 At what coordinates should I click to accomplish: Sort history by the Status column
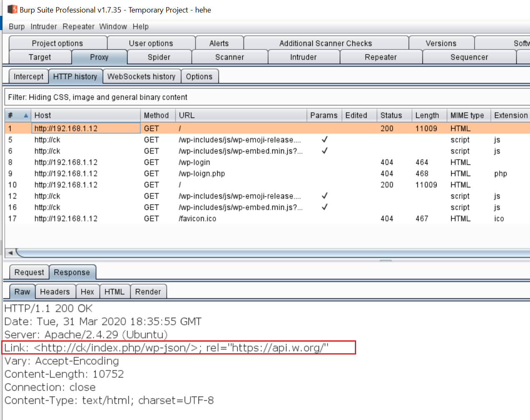pos(391,116)
